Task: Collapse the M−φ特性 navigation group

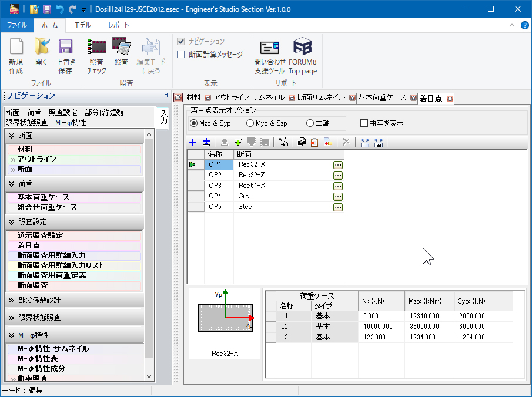Action: pyautogui.click(x=12, y=335)
